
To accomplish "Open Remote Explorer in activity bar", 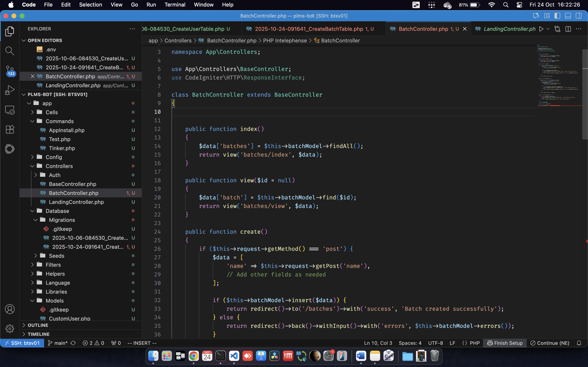I will pyautogui.click(x=9, y=110).
